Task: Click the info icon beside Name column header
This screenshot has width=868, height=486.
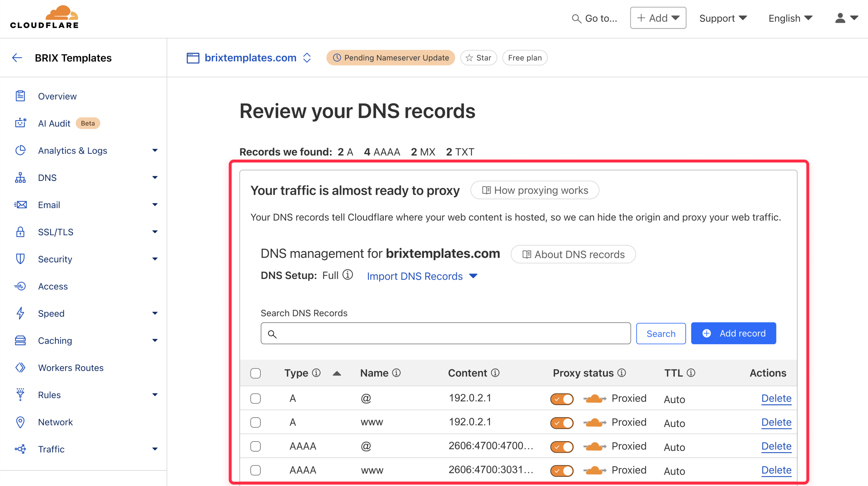Action: pyautogui.click(x=396, y=373)
